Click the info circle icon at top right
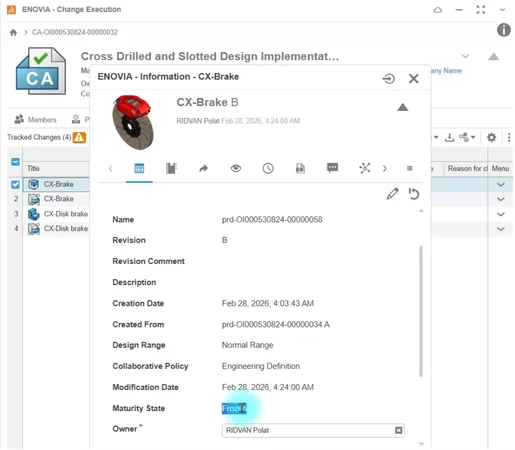 (504, 30)
